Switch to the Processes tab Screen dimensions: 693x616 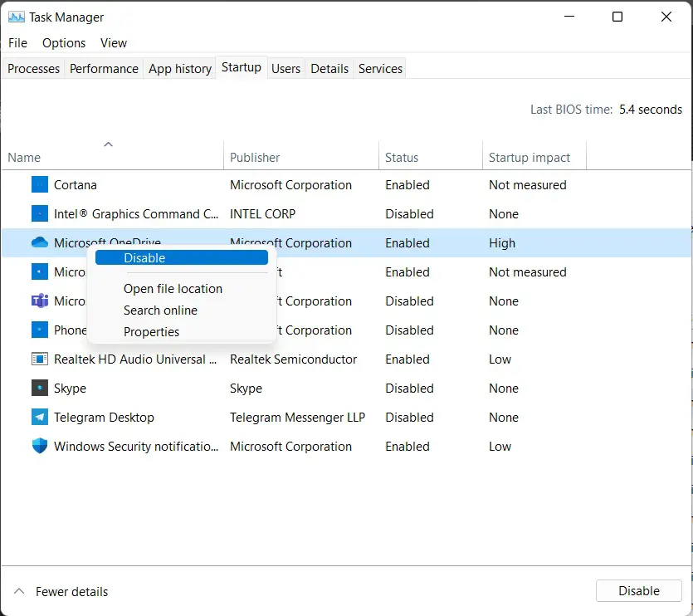point(33,69)
